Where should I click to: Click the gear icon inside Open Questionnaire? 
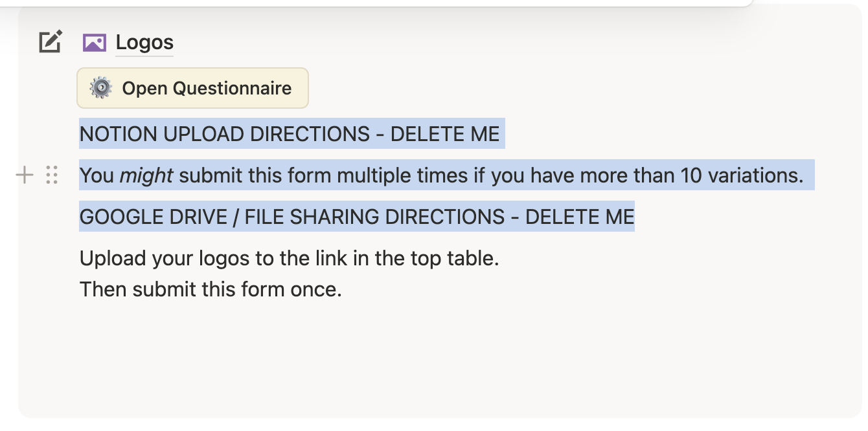pos(101,88)
